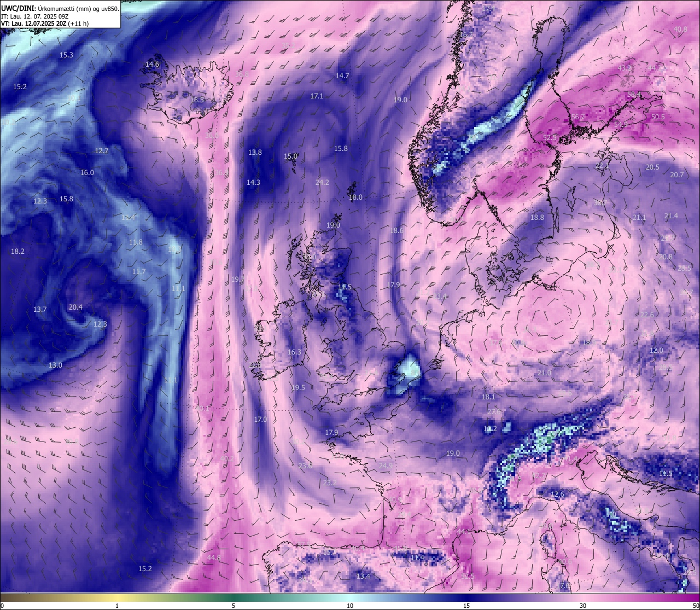Click the 18.8 value over the Baltic

point(537,217)
